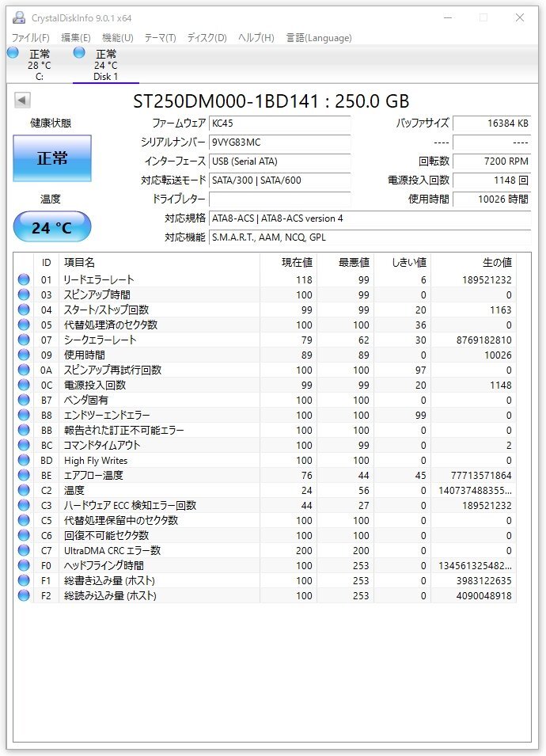Click the 24 °C temperature button
The width and height of the screenshot is (546, 756).
coord(52,226)
